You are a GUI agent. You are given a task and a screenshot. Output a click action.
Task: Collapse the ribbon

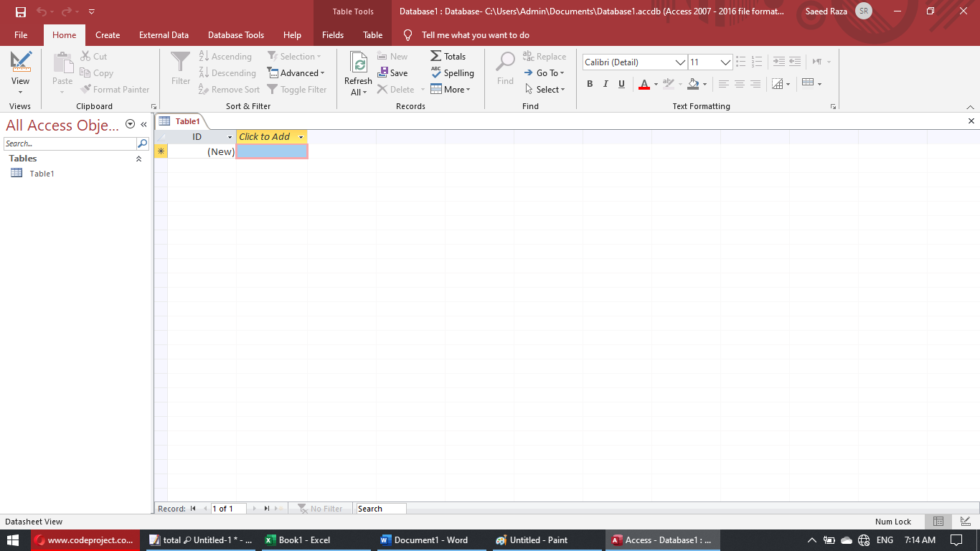[x=970, y=106]
